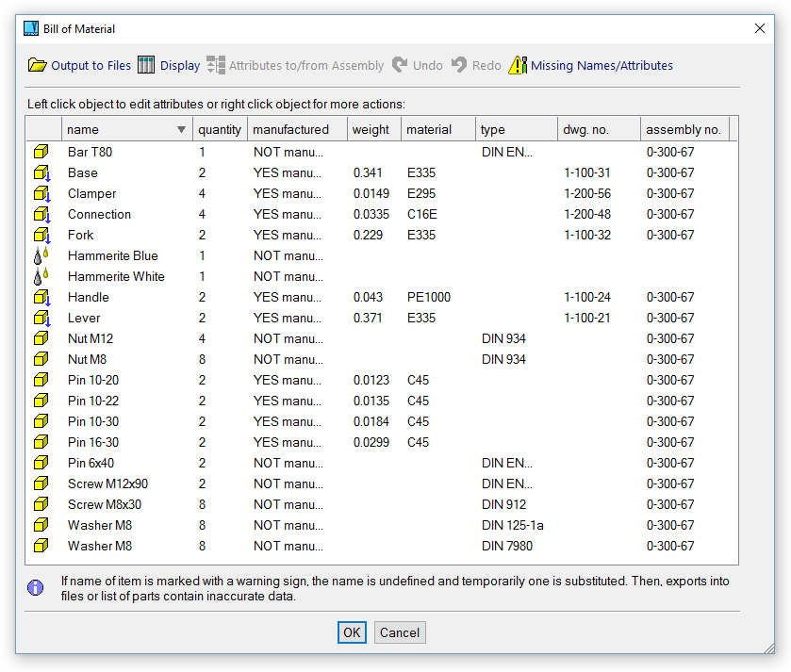The height and width of the screenshot is (672, 791).
Task: Sort by the quantity column header
Action: [220, 130]
